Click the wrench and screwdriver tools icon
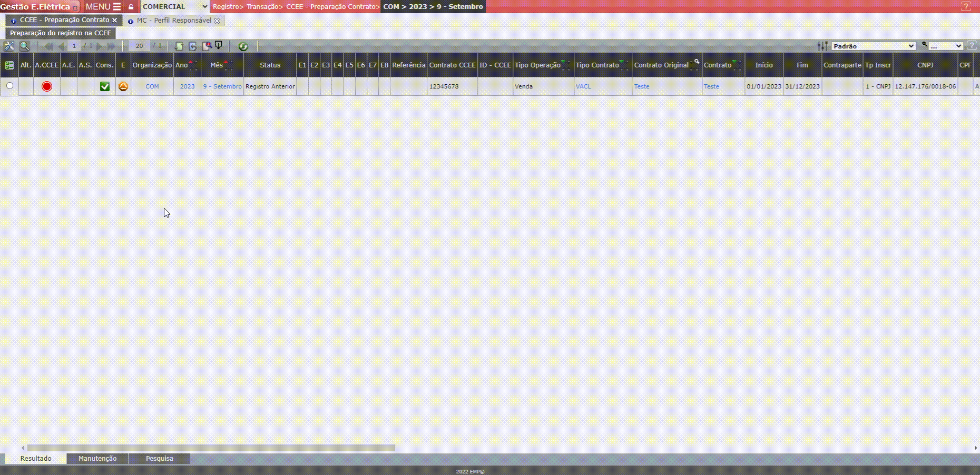 pos(9,46)
